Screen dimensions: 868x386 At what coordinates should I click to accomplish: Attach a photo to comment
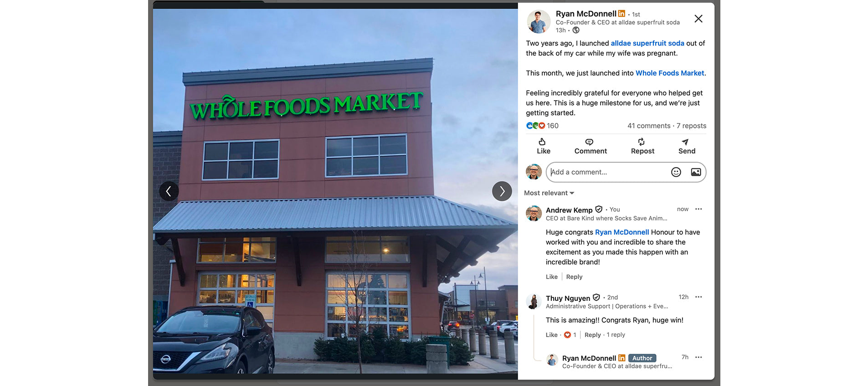pos(696,172)
